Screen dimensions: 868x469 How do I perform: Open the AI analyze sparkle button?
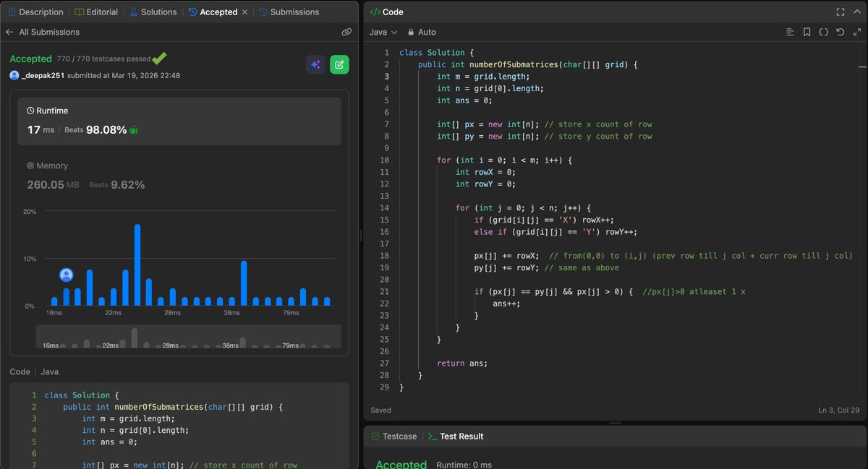coord(315,64)
